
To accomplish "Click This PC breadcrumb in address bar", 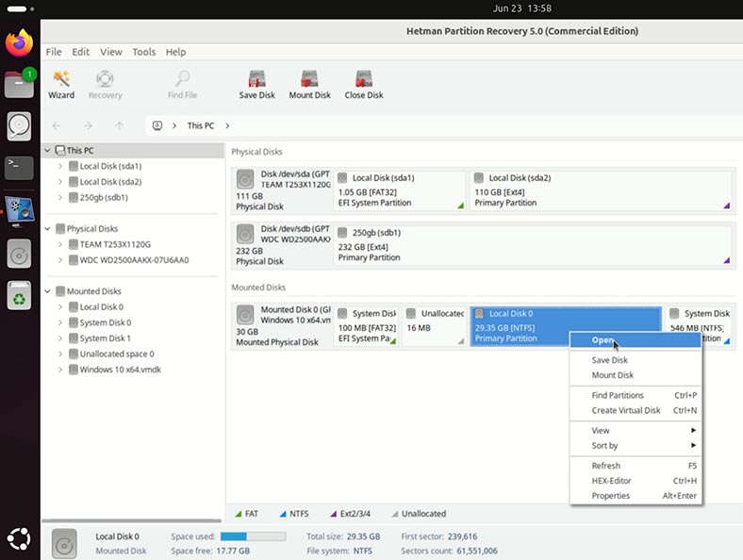I will click(201, 125).
